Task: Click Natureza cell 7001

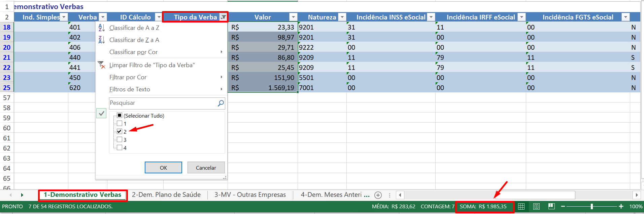Action: pyautogui.click(x=322, y=88)
